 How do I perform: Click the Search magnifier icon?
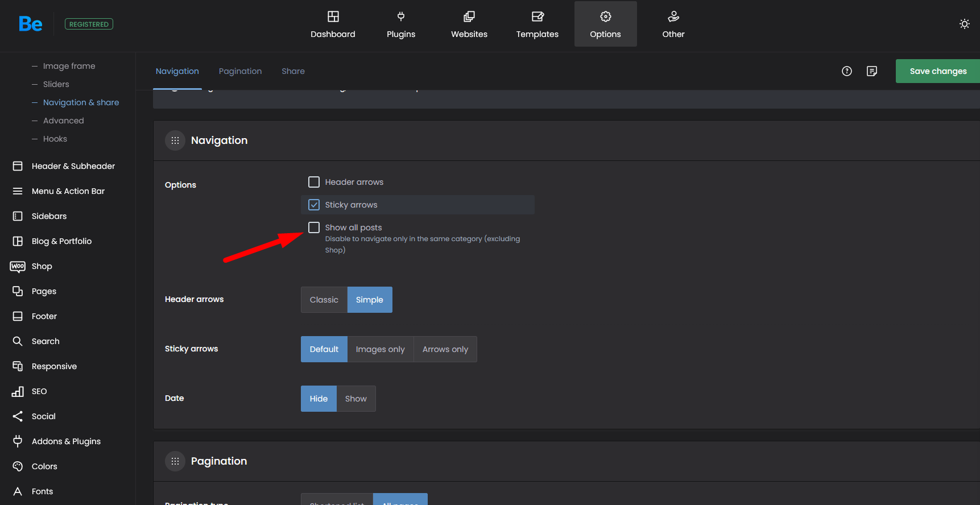18,341
